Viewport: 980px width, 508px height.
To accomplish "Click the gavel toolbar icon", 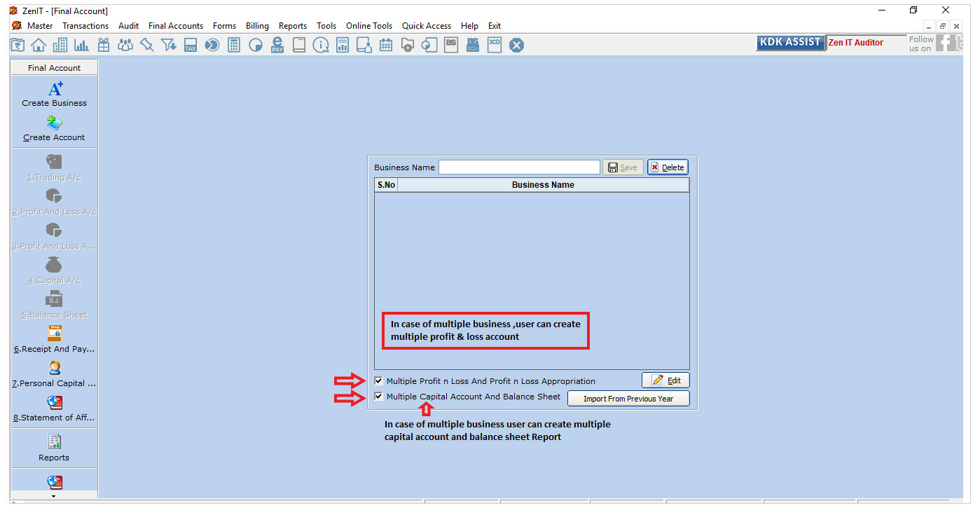I will pyautogui.click(x=147, y=45).
